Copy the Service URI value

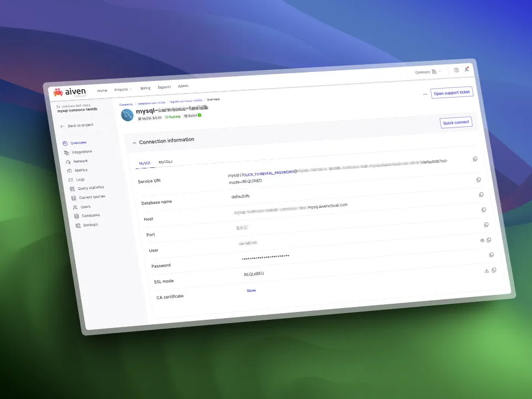[475, 159]
